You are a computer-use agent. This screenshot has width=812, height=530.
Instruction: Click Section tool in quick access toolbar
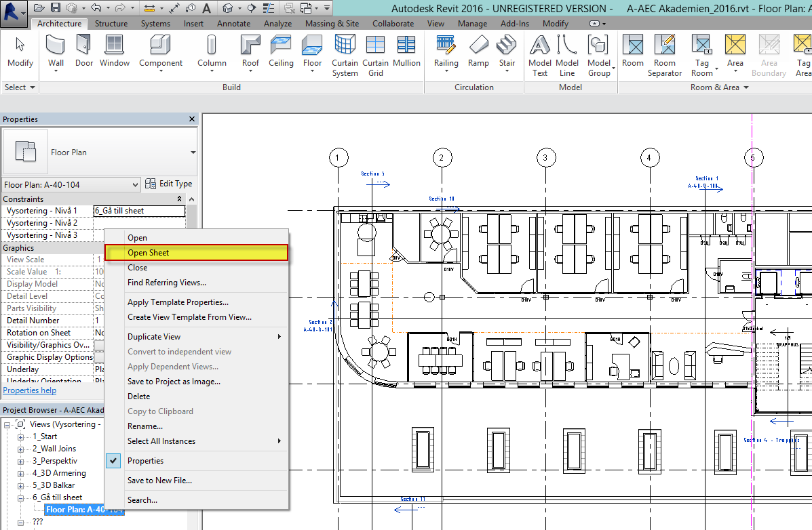(251, 7)
